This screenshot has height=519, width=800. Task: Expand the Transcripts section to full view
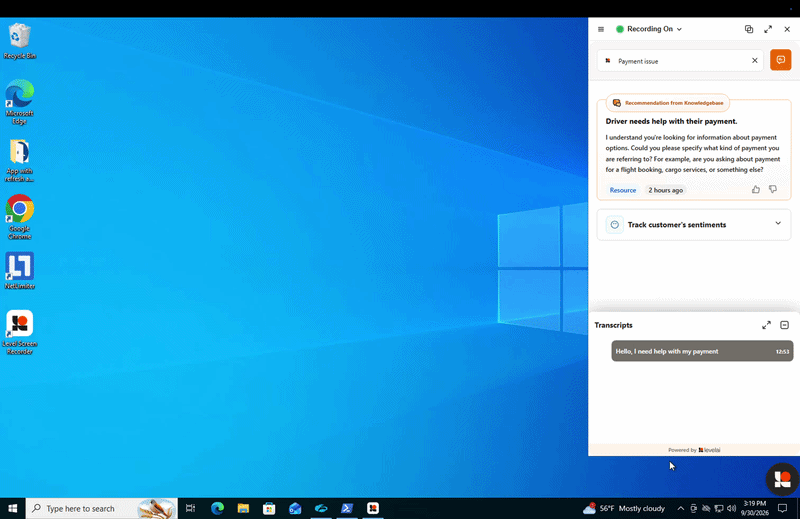pos(766,325)
